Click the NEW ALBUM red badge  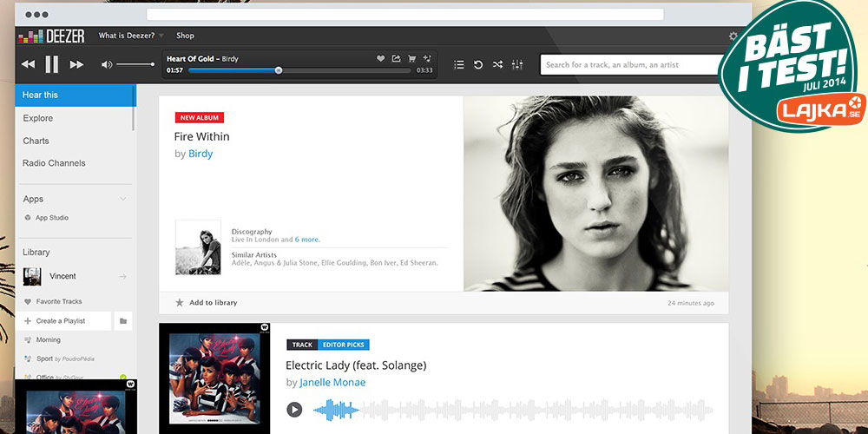click(200, 117)
